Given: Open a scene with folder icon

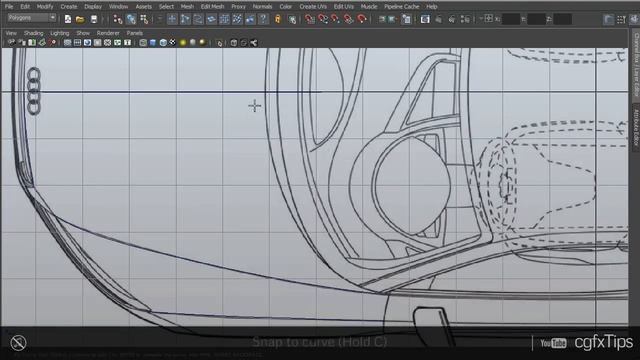Looking at the screenshot, I should tap(80, 19).
